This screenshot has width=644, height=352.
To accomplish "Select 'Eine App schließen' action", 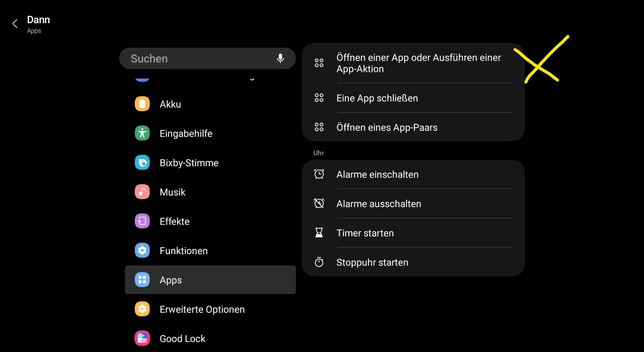I will tap(413, 98).
